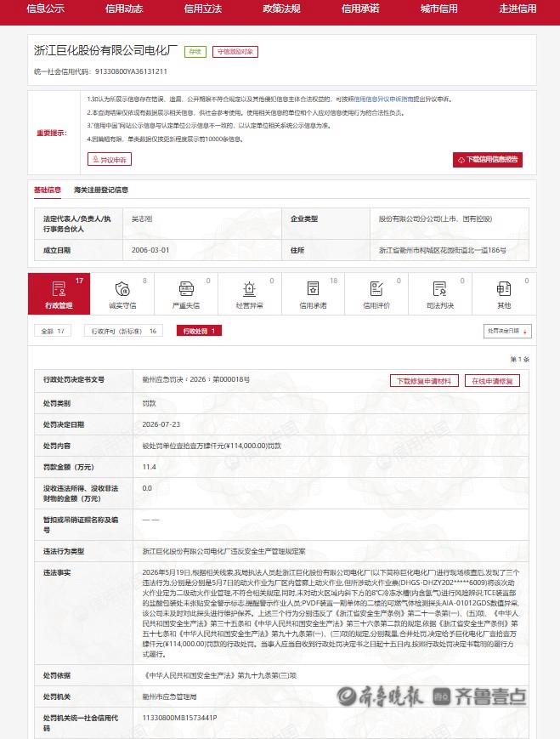Image resolution: width=560 pixels, height=739 pixels.
Task: Open the 处罚决定日期 sort dropdown
Action: click(x=507, y=332)
